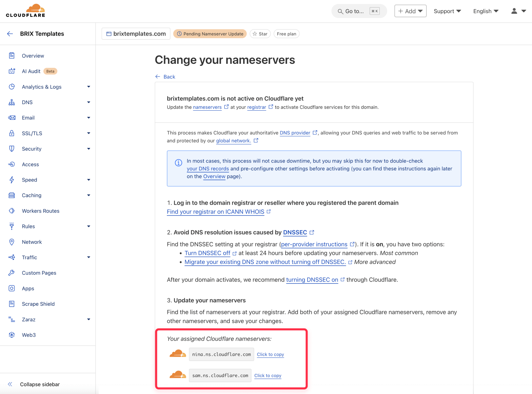Click the Custom Pages wrench icon

click(x=12, y=273)
